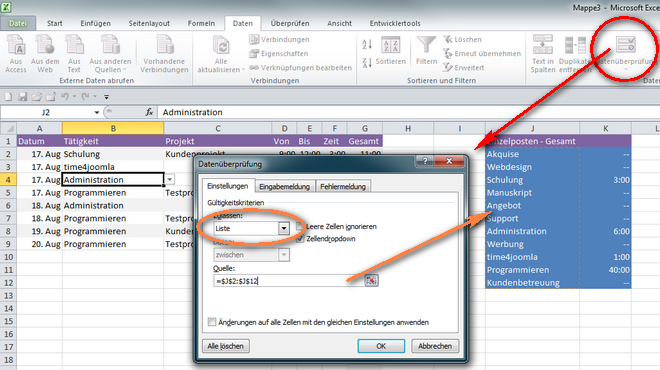660x370 pixels.
Task: Switch to the Entwicklertools tab
Action: [395, 23]
